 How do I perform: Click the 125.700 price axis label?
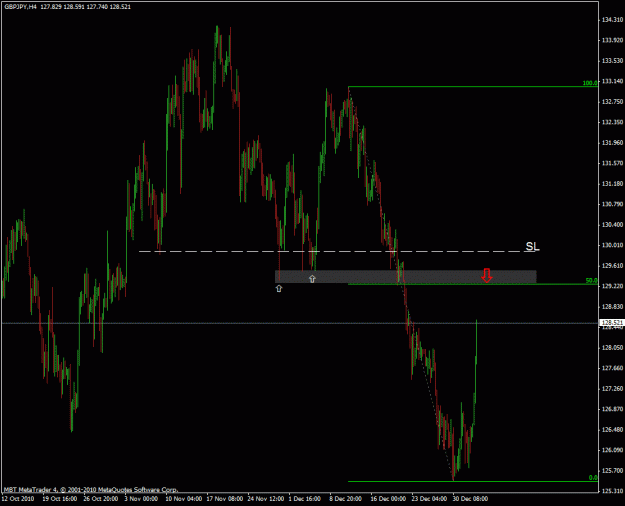612,471
